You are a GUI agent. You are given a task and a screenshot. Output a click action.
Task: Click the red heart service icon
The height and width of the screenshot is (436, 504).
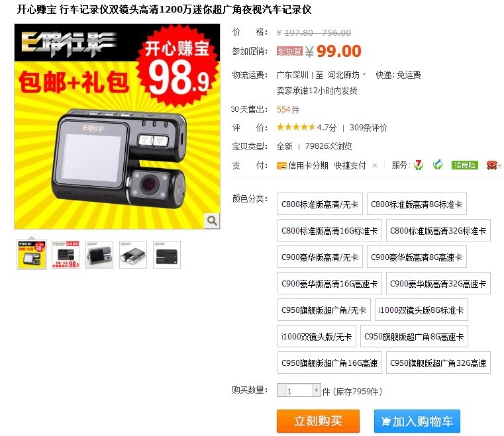(491, 165)
